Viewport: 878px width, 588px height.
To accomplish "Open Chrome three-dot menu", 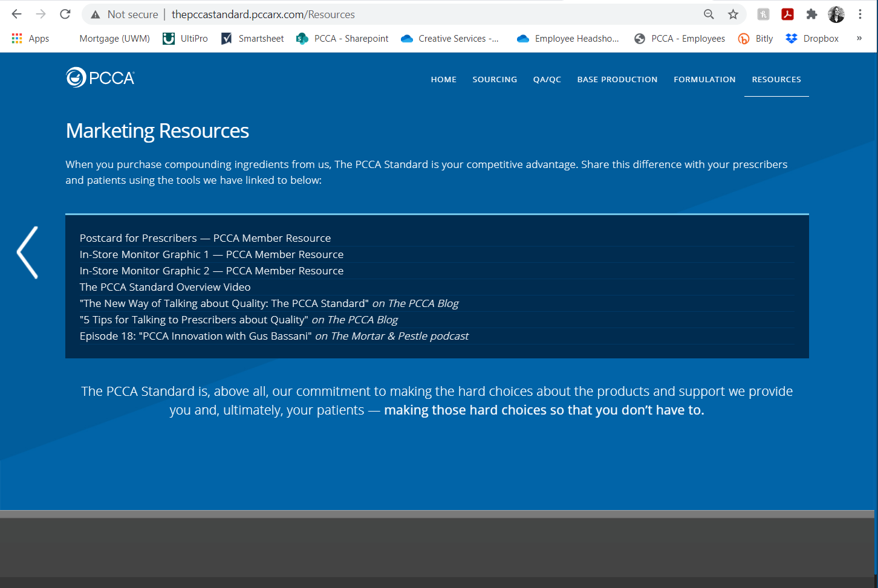I will [860, 15].
